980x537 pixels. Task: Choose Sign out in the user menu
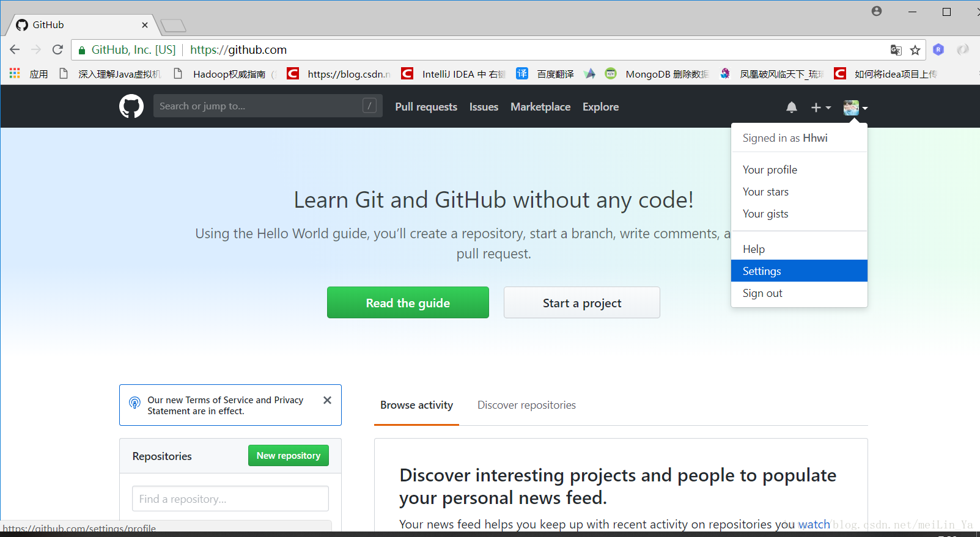click(799, 293)
